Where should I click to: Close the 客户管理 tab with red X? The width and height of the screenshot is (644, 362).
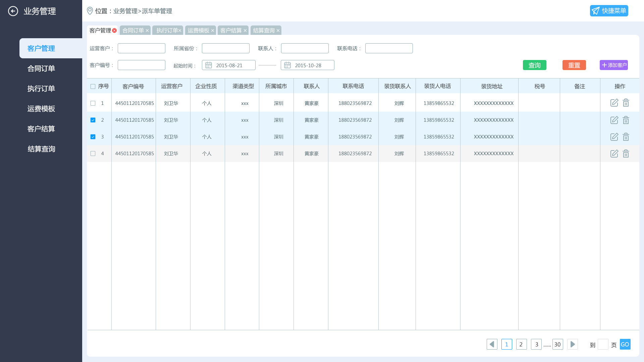[114, 31]
